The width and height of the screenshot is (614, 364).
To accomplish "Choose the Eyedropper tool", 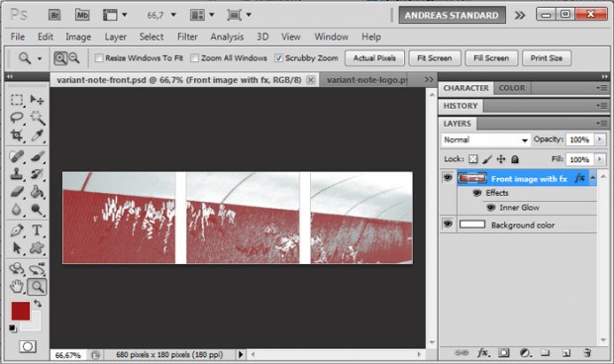I will point(38,136).
